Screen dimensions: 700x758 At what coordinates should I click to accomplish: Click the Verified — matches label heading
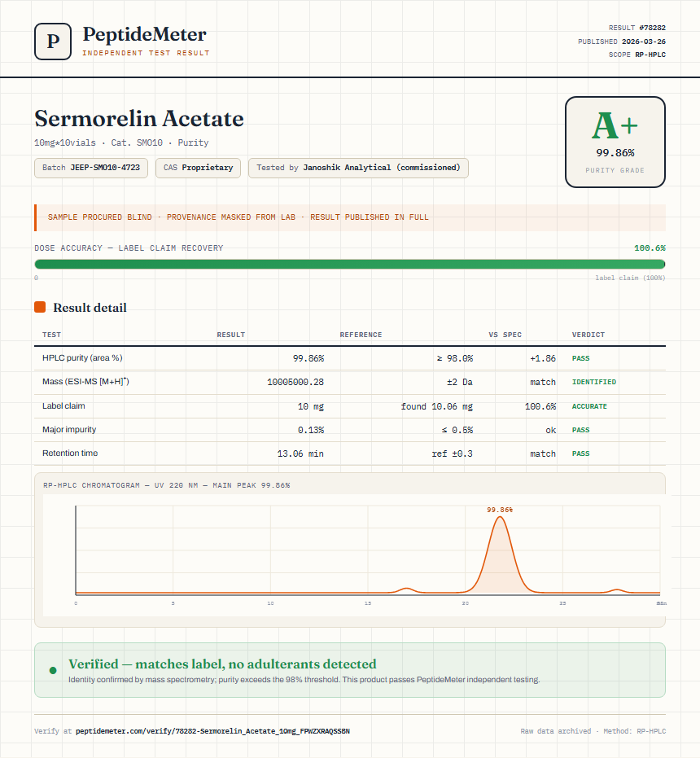(222, 664)
